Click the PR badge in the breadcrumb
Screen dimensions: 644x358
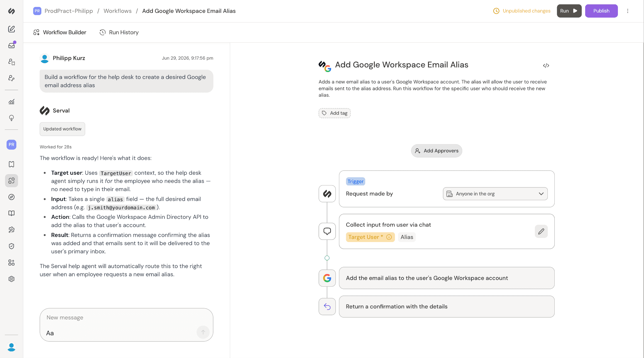point(37,11)
